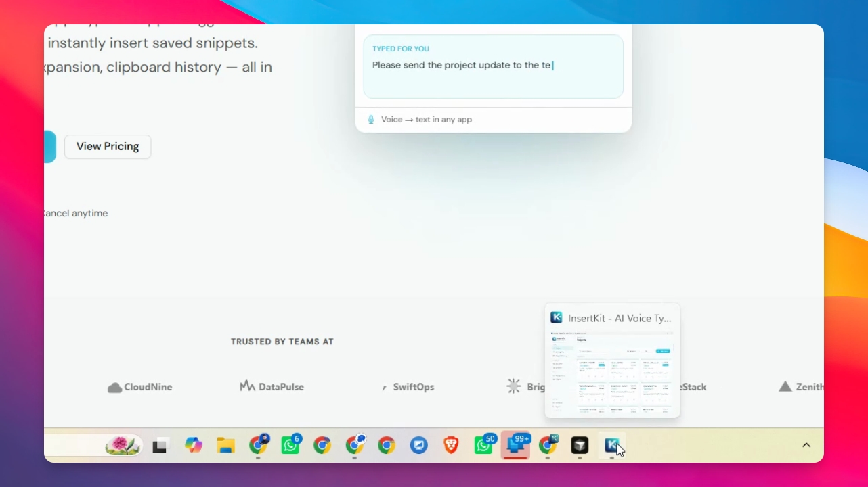Open File Explorer from the taskbar
The width and height of the screenshot is (868, 487).
pyautogui.click(x=225, y=445)
